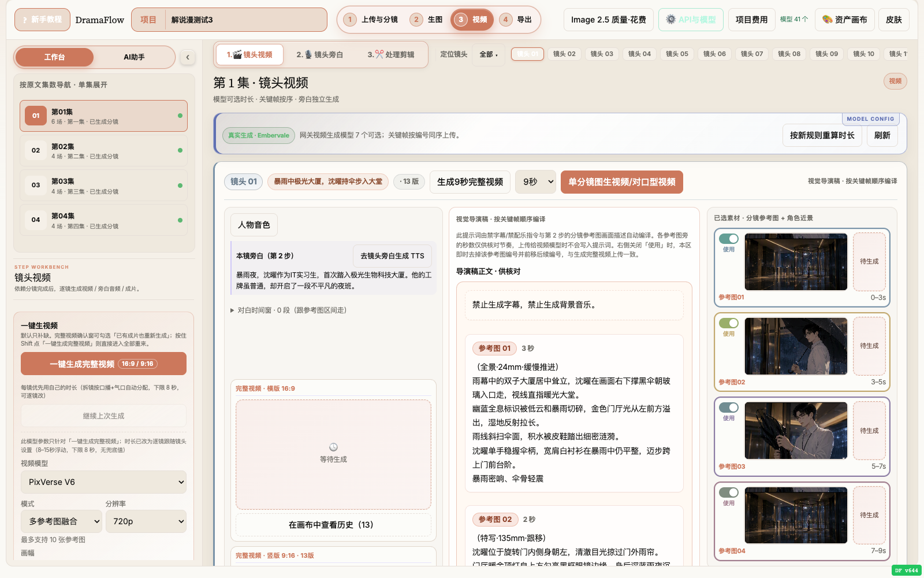Image resolution: width=924 pixels, height=578 pixels.
Task: Click 单分镜图生视频/对口型视频 button
Action: [622, 181]
